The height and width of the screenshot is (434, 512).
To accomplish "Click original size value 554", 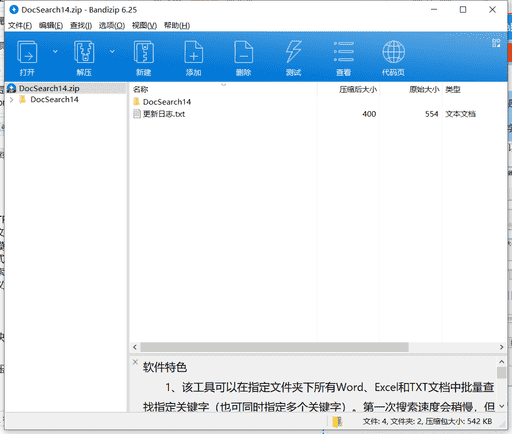I will point(432,114).
